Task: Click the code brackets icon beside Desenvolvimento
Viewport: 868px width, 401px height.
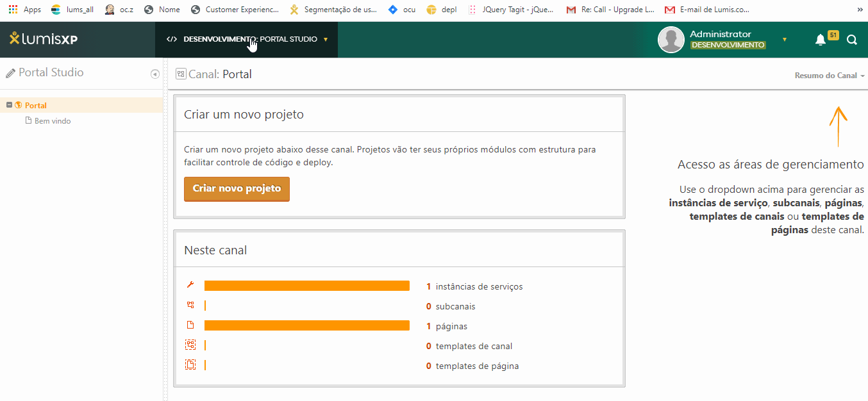Action: pos(172,39)
